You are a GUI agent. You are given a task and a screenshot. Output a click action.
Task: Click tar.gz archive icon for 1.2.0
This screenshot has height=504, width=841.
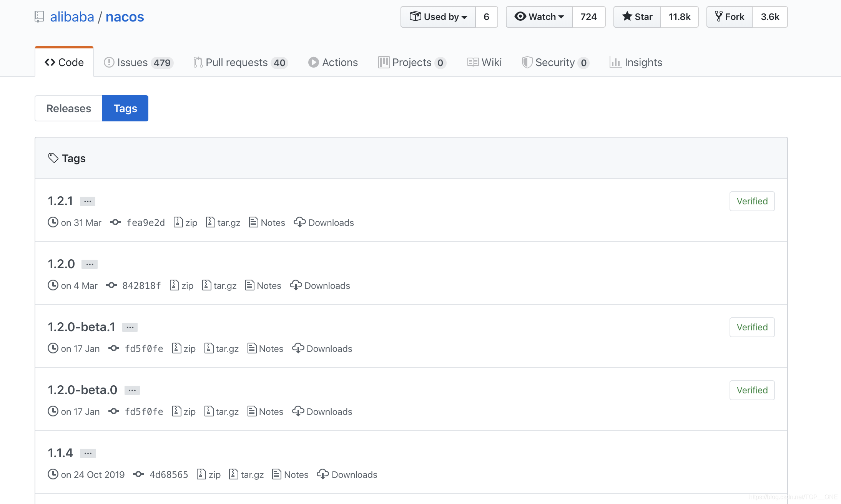206,285
